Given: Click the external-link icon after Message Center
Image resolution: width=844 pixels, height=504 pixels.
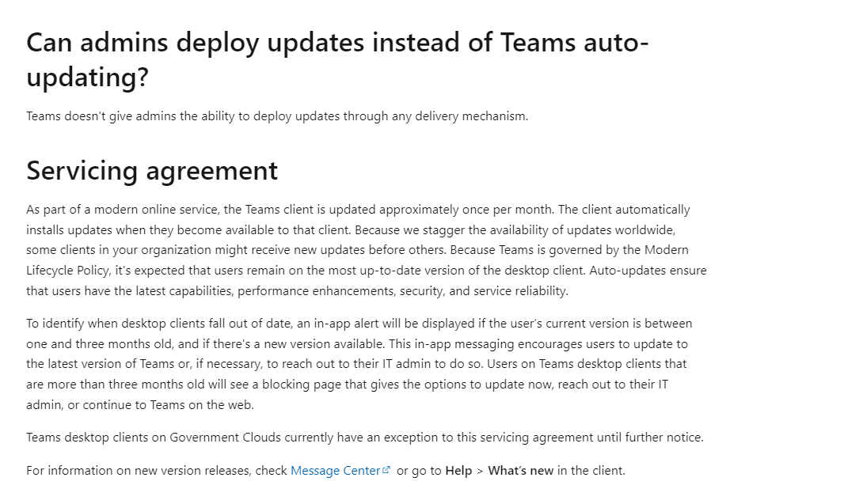Looking at the screenshot, I should coord(386,469).
